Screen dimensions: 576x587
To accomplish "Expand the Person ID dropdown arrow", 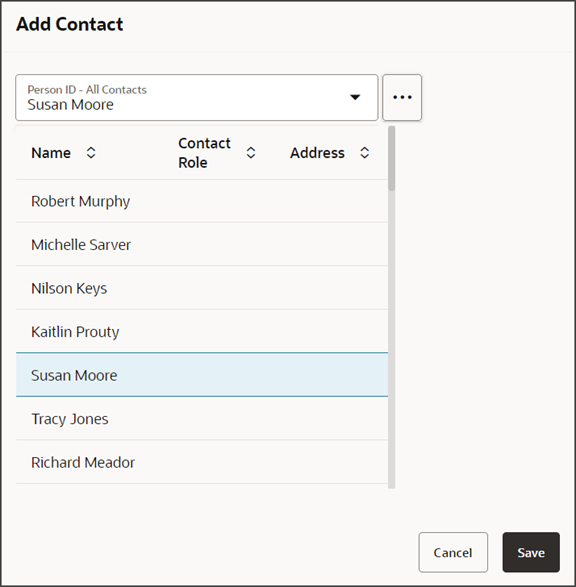I will pos(355,97).
